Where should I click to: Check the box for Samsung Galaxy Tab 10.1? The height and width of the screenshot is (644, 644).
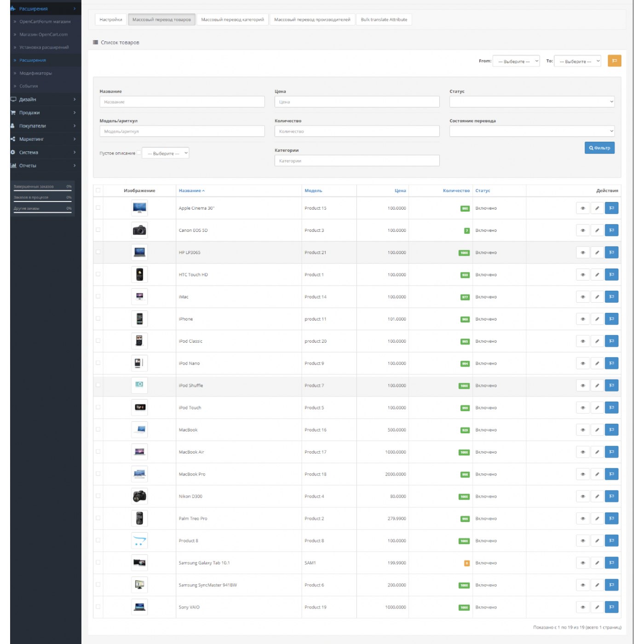click(98, 563)
